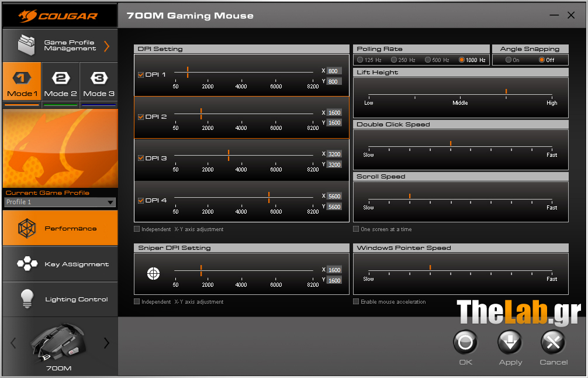Switch to Mode 1 tab

click(x=22, y=81)
